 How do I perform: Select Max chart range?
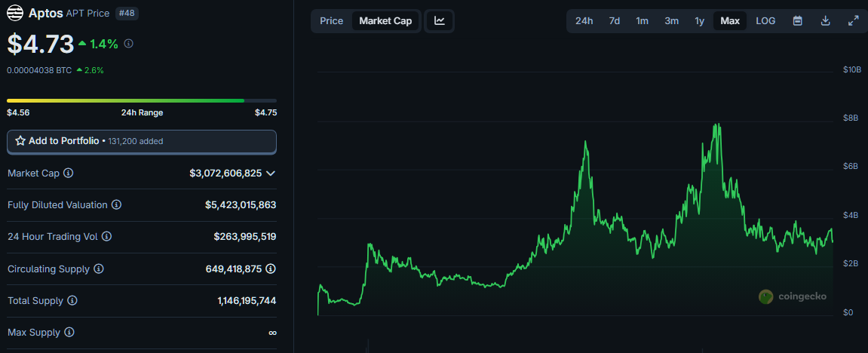pyautogui.click(x=729, y=21)
